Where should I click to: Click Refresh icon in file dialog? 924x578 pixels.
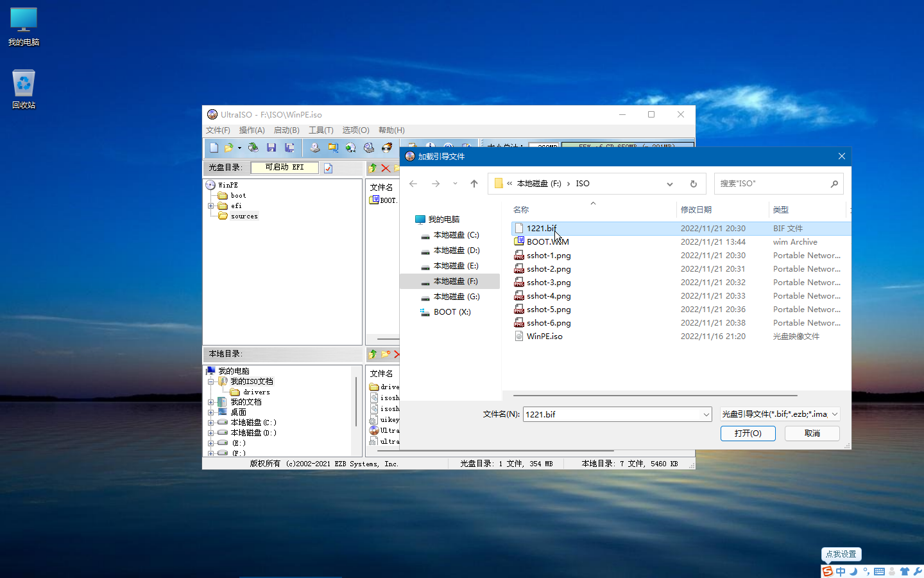pos(694,184)
